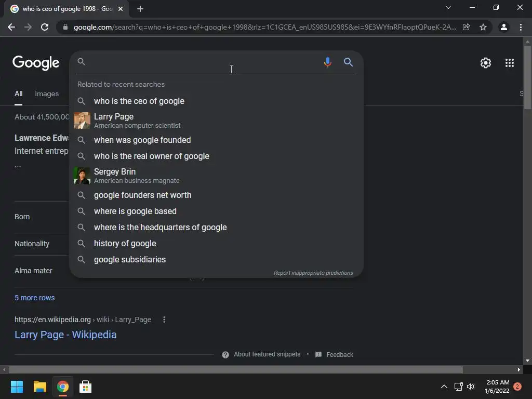Select the All search tab
Image resolution: width=532 pixels, height=399 pixels.
click(x=18, y=94)
